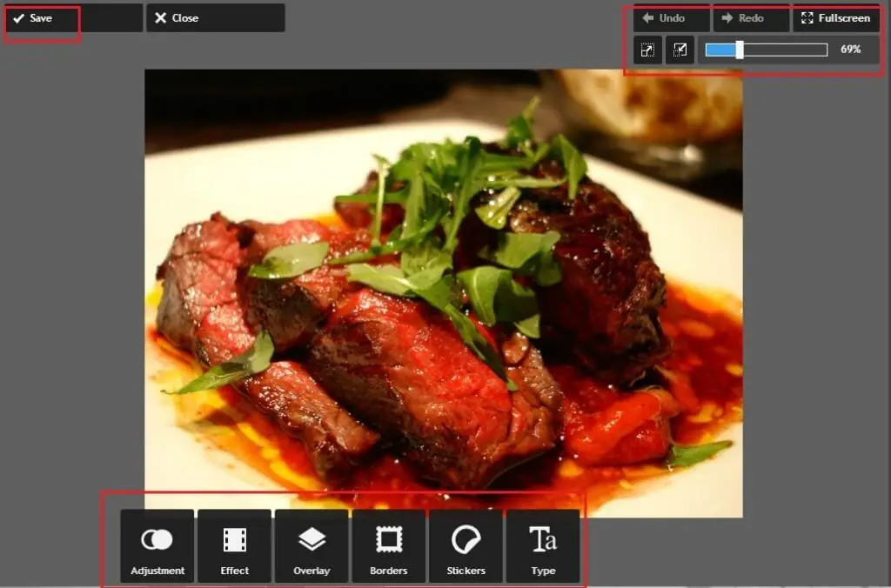Click the blue filled portion of zoom slider
The image size is (891, 588).
click(720, 50)
